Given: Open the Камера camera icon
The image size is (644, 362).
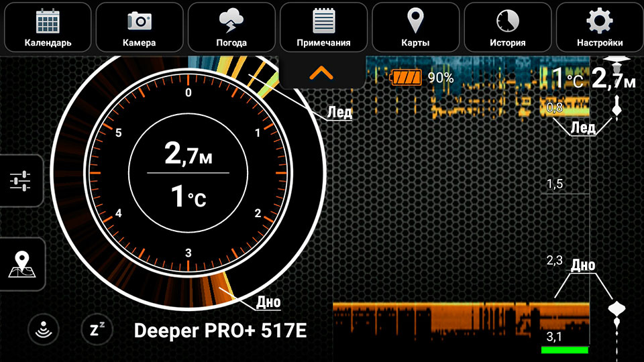Looking at the screenshot, I should [x=140, y=27].
